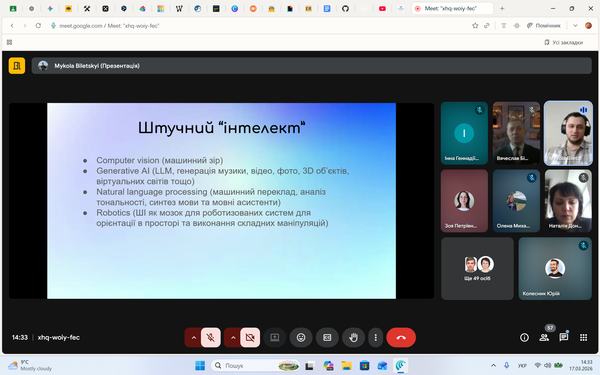
Task: Click Mykola Biletskyi presentation banner
Action: coord(311,66)
